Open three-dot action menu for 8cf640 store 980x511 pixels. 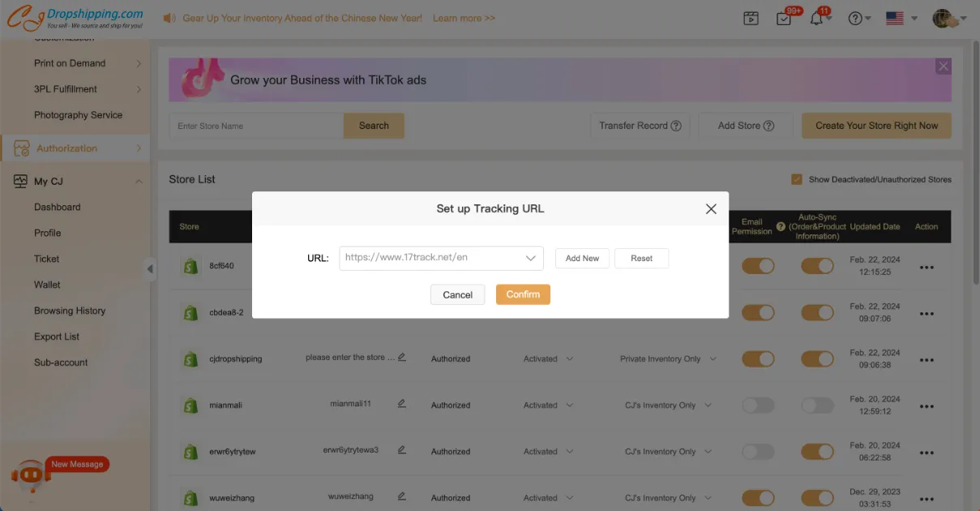tap(927, 269)
